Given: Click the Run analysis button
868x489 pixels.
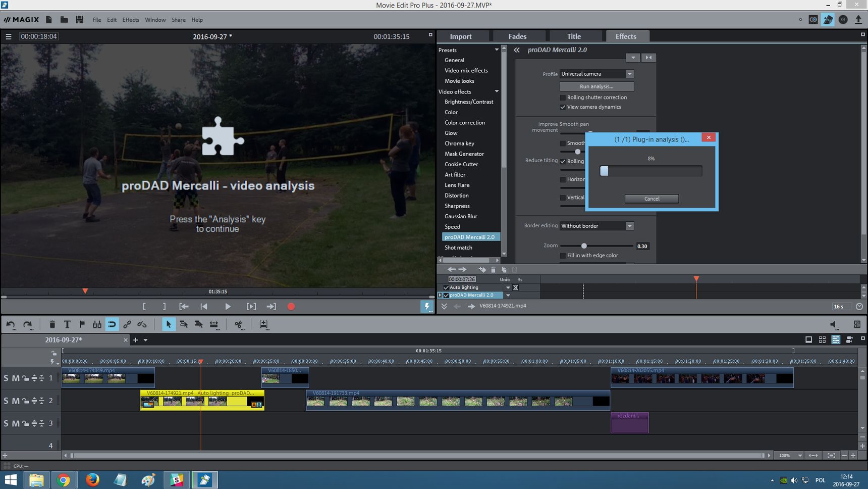Looking at the screenshot, I should click(596, 86).
